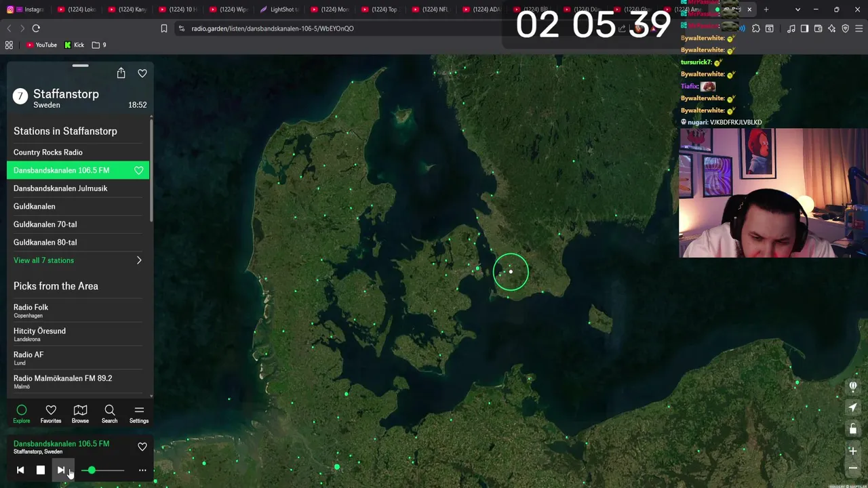The height and width of the screenshot is (488, 868).
Task: Skip to the previous station
Action: point(20,470)
